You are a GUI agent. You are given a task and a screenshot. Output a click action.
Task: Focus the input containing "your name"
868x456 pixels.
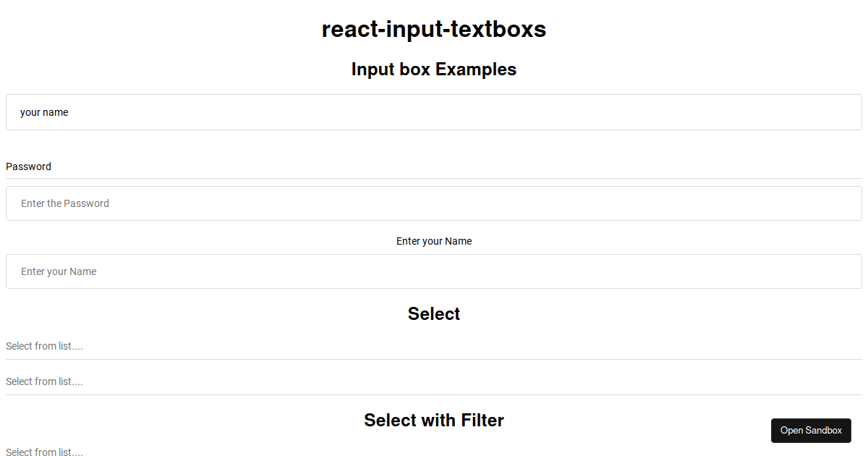[433, 112]
